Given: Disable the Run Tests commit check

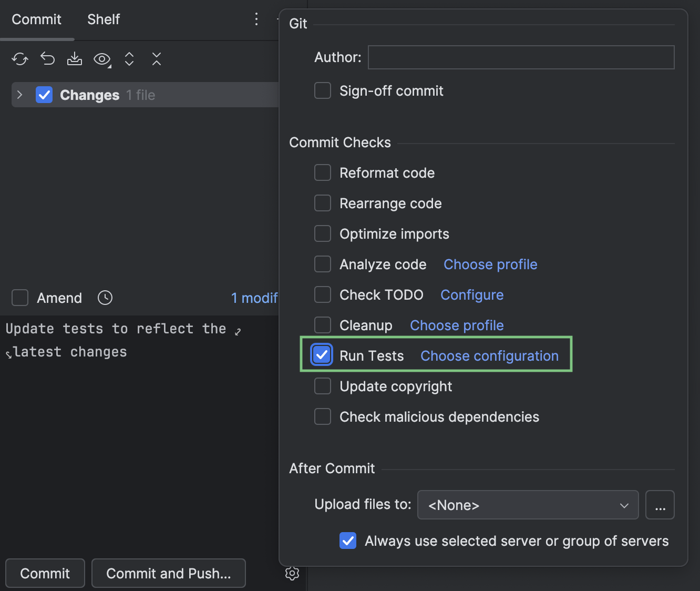Looking at the screenshot, I should point(321,355).
